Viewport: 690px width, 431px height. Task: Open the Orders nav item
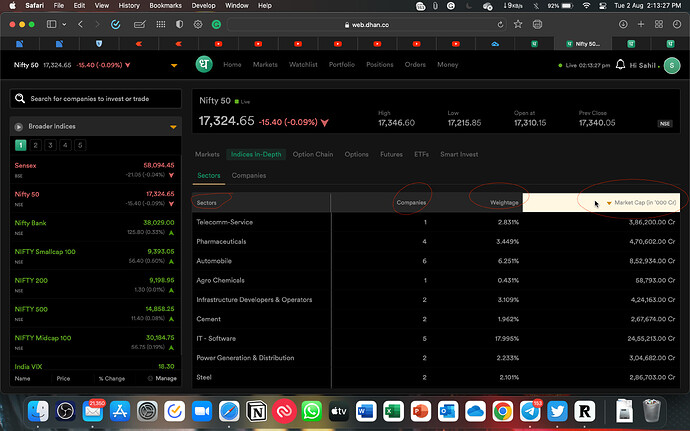415,64
